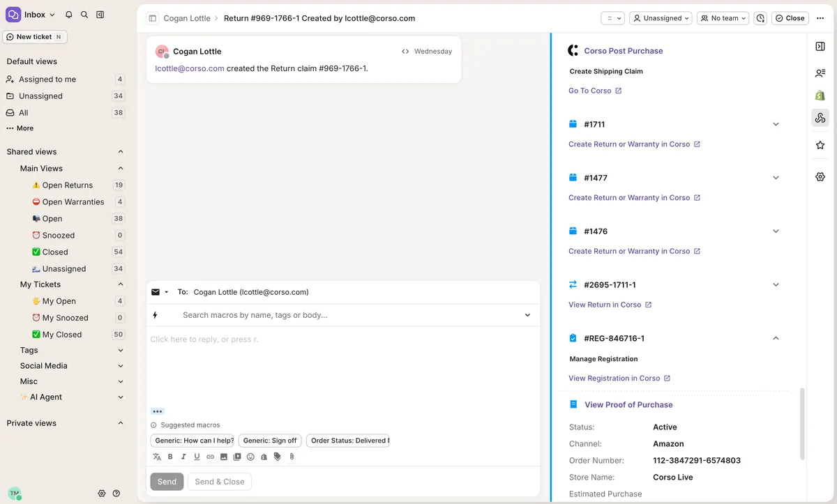Image resolution: width=837 pixels, height=504 pixels.
Task: Apply bold formatting in reply
Action: pyautogui.click(x=170, y=457)
